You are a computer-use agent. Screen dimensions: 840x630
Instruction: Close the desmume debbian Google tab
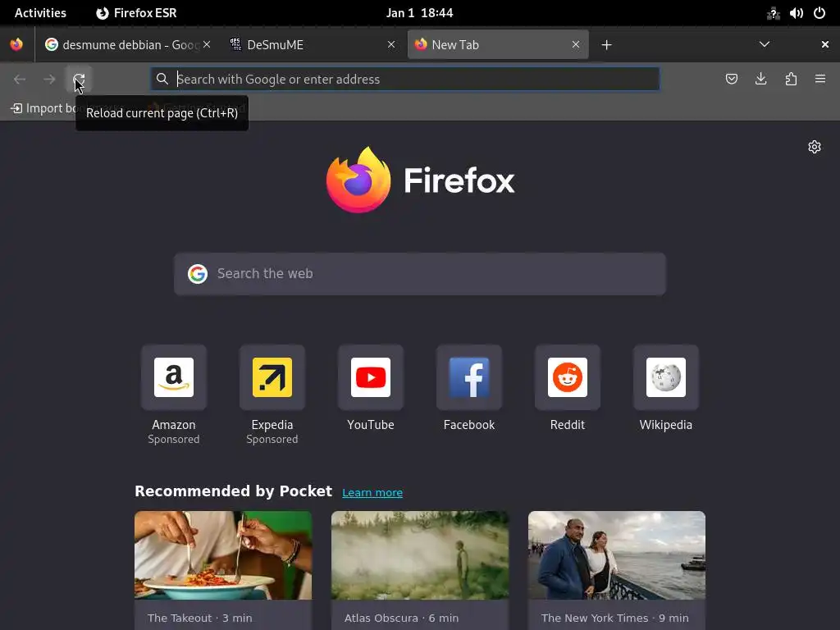[x=207, y=44]
